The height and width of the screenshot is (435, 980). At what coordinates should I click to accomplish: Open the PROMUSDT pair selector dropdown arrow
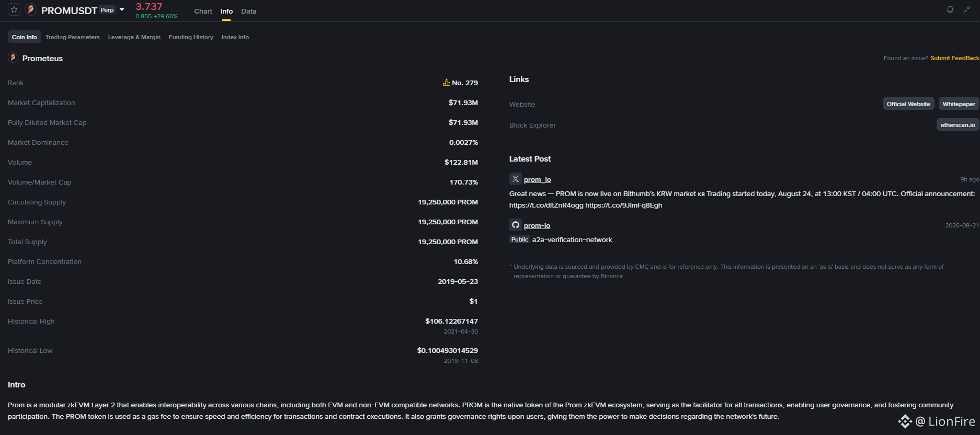point(122,9)
